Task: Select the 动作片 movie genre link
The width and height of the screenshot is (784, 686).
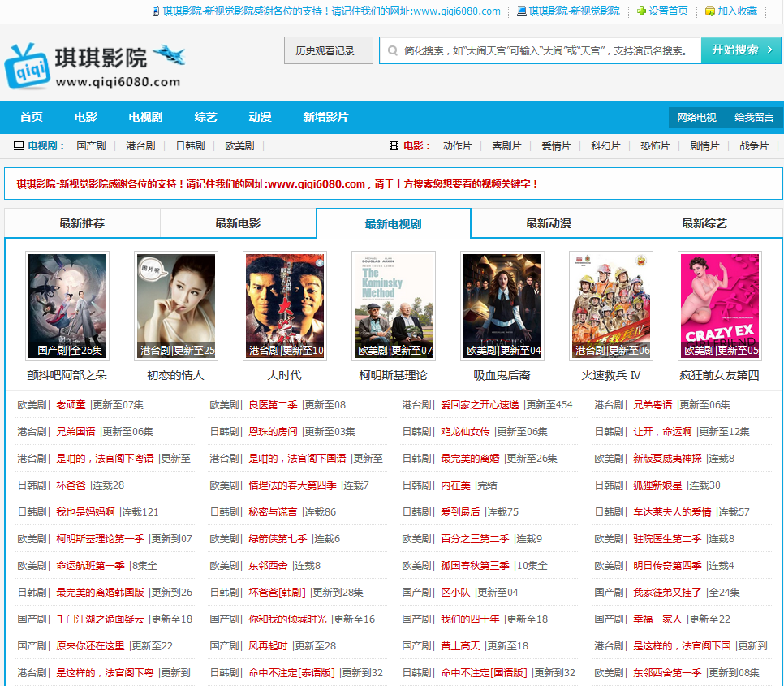Action: pos(457,146)
